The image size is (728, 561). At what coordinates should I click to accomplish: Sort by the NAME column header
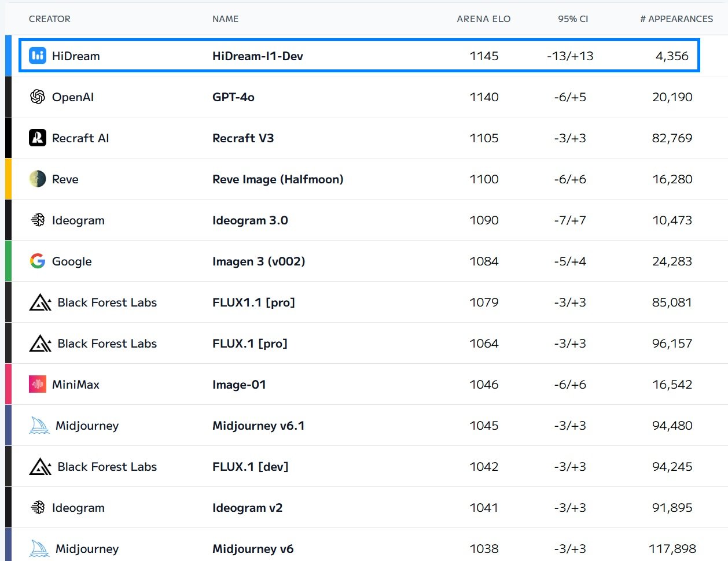pos(225,19)
